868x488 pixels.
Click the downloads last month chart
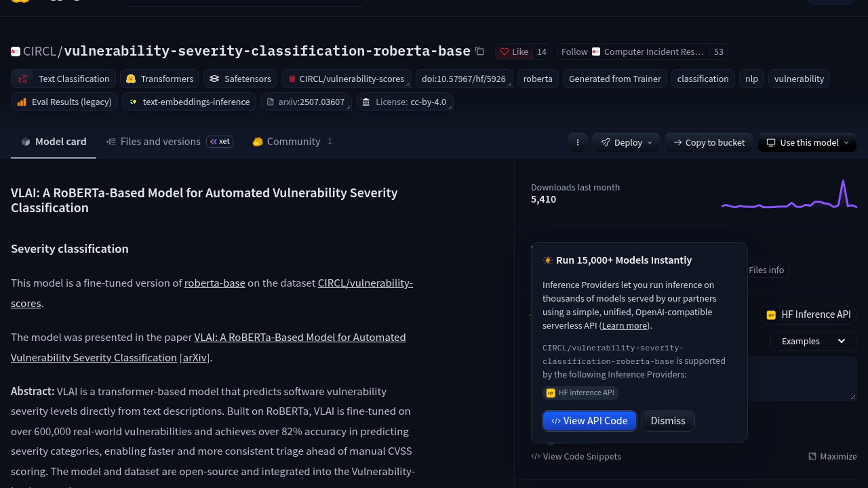coord(789,195)
